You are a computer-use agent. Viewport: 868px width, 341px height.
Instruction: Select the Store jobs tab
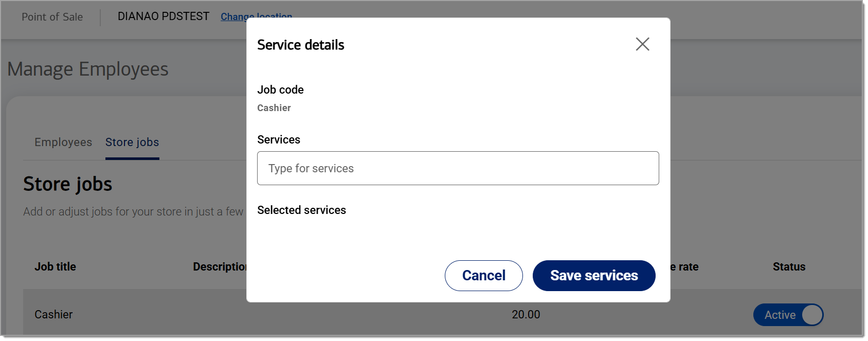click(x=132, y=142)
